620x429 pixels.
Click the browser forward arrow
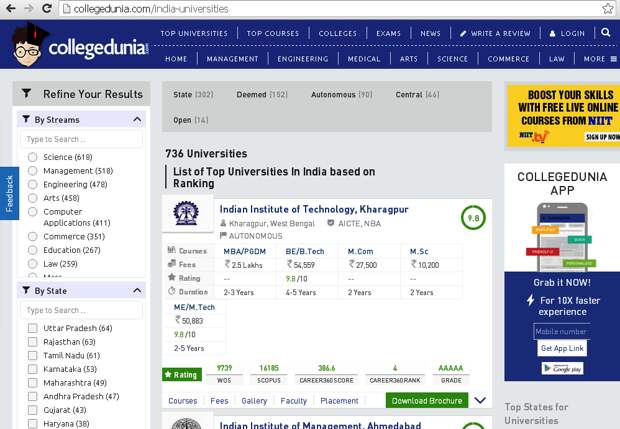(x=28, y=8)
